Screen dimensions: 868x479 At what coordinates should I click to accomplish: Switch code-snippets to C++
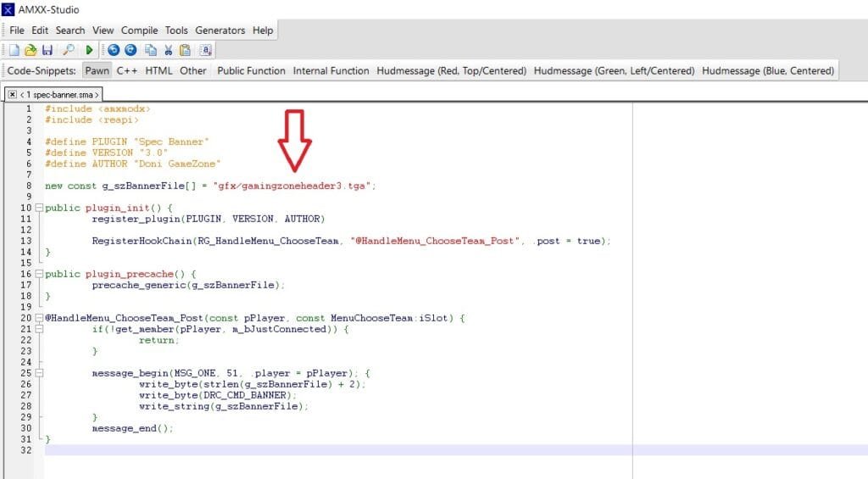tap(127, 71)
